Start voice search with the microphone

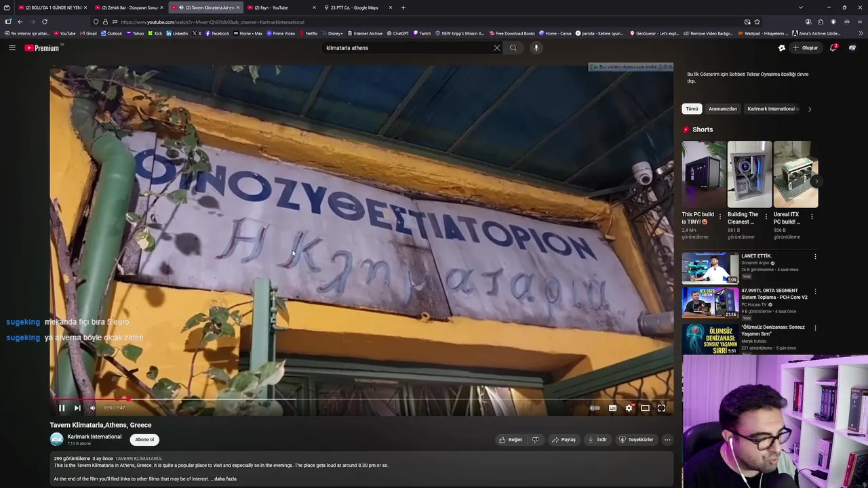click(536, 48)
